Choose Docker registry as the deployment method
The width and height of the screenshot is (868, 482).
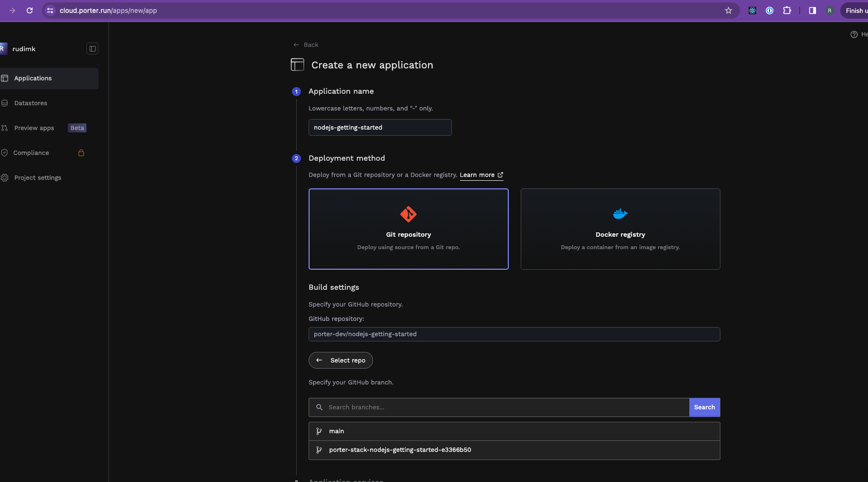point(620,229)
